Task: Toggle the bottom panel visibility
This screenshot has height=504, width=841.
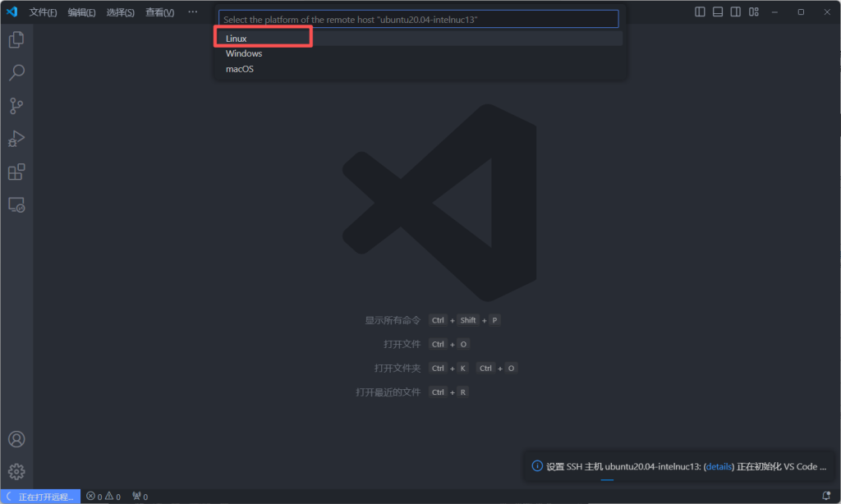Action: (718, 12)
